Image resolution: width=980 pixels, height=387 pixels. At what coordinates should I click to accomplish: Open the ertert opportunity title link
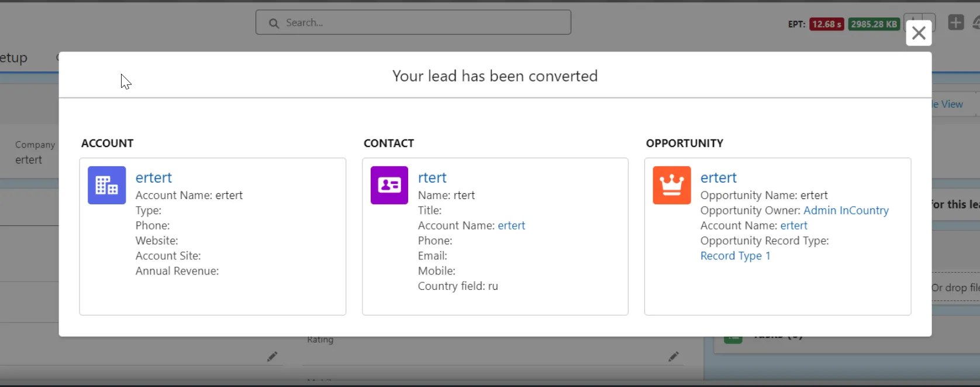(x=718, y=177)
